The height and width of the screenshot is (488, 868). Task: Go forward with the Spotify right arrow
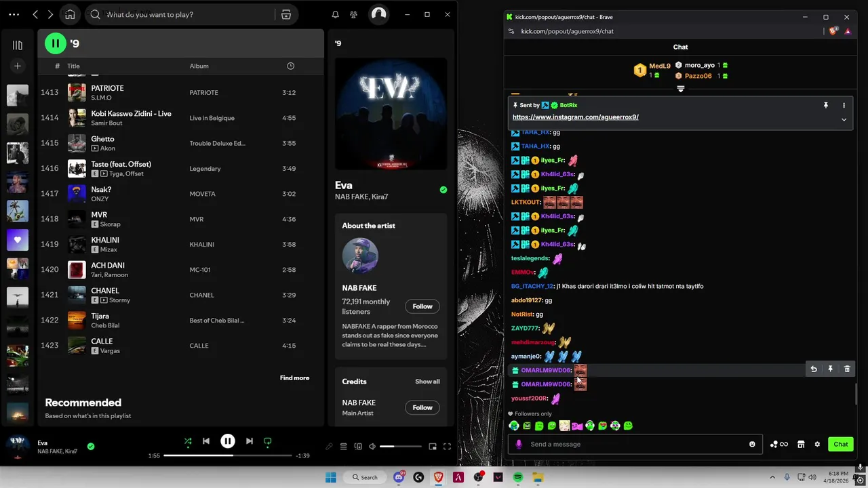click(50, 14)
